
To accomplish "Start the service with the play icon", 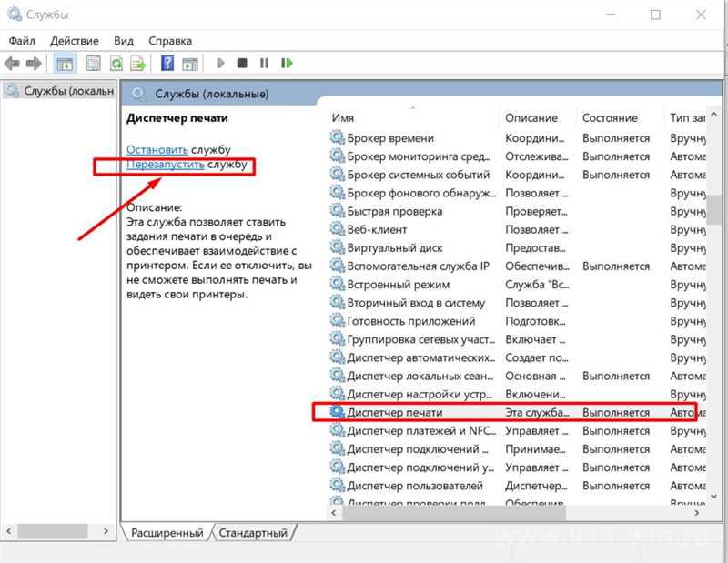I will (x=220, y=63).
